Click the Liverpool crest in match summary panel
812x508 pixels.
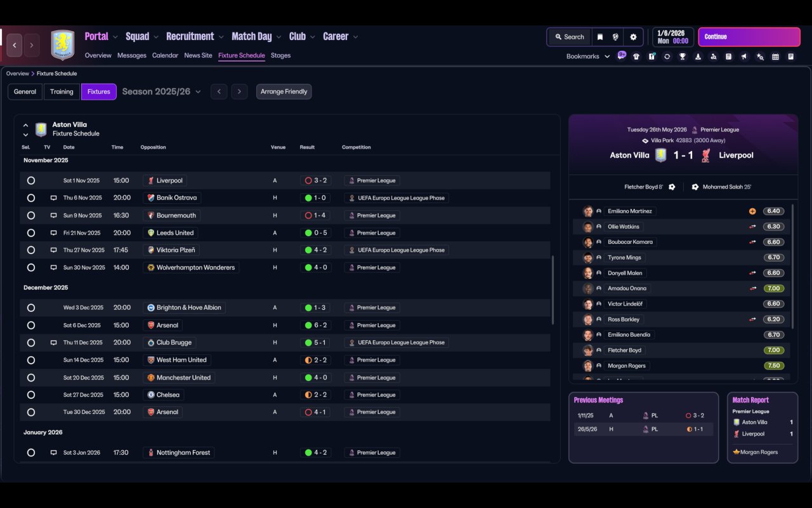click(705, 155)
